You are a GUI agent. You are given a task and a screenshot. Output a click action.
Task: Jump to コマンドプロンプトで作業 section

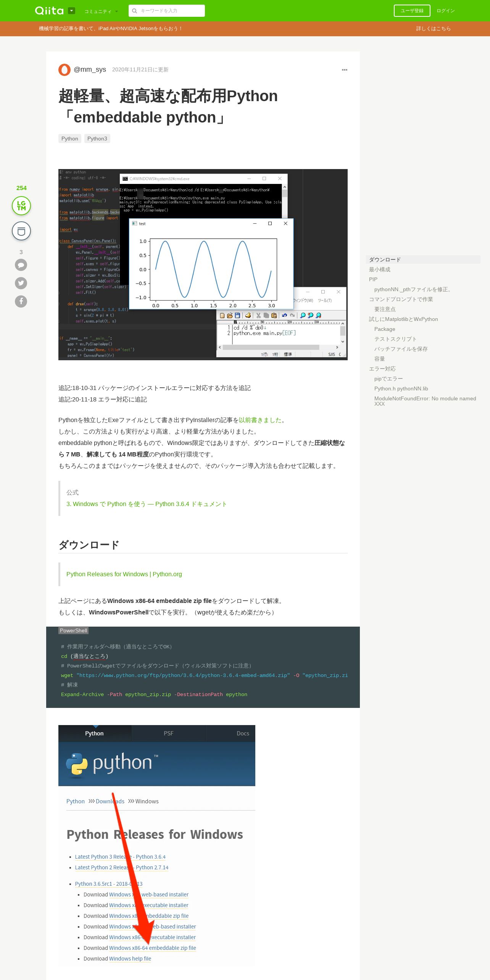coord(401,299)
